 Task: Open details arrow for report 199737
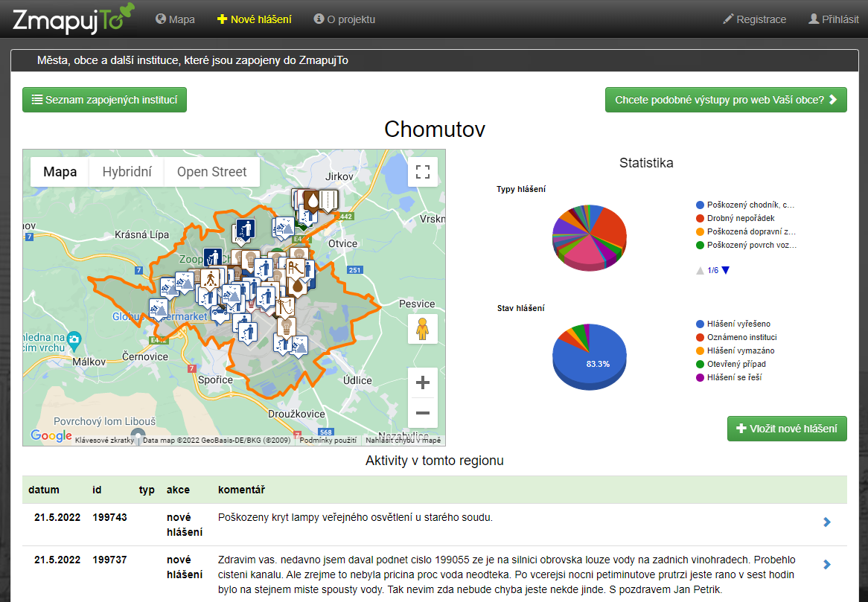[826, 564]
